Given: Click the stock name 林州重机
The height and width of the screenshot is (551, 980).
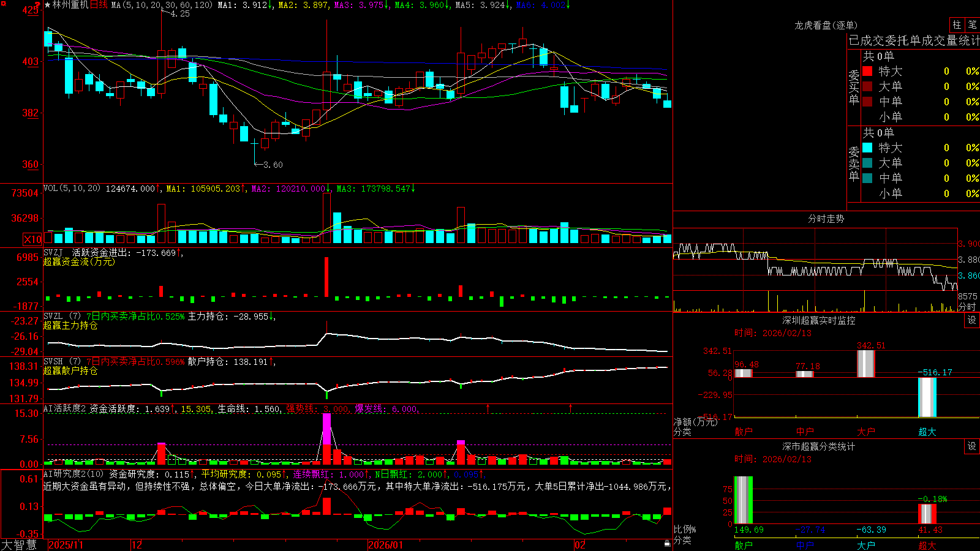Looking at the screenshot, I should pyautogui.click(x=70, y=5).
